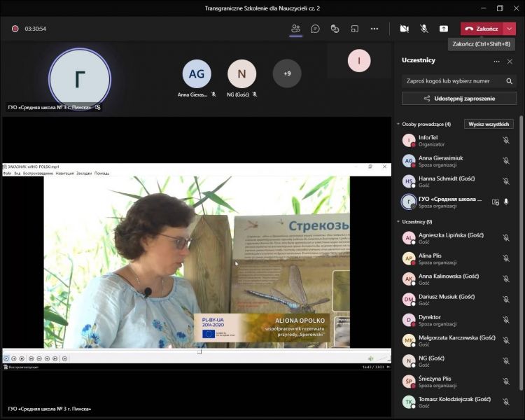
Task: Open the meeting chat panel
Action: click(316, 29)
